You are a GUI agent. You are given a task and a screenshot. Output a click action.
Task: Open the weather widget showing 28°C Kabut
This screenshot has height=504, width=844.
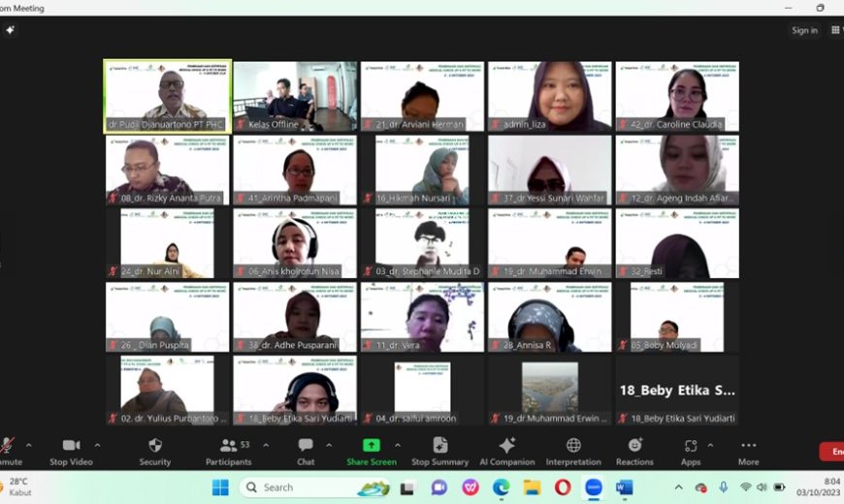(x=16, y=487)
